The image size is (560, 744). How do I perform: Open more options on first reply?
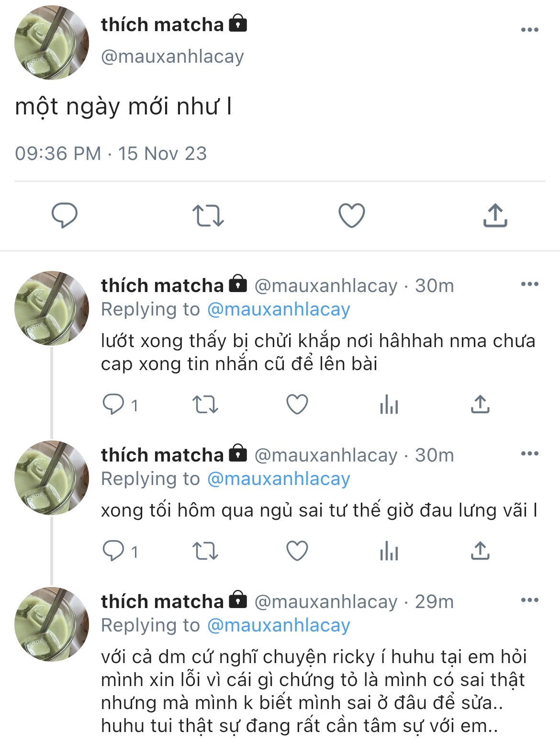click(529, 284)
